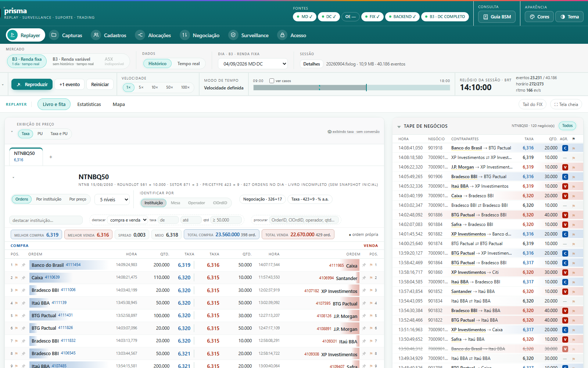Viewport: 588px width, 368px height.
Task: Flag the Santander 4106994 sell order
Action: coord(371,278)
